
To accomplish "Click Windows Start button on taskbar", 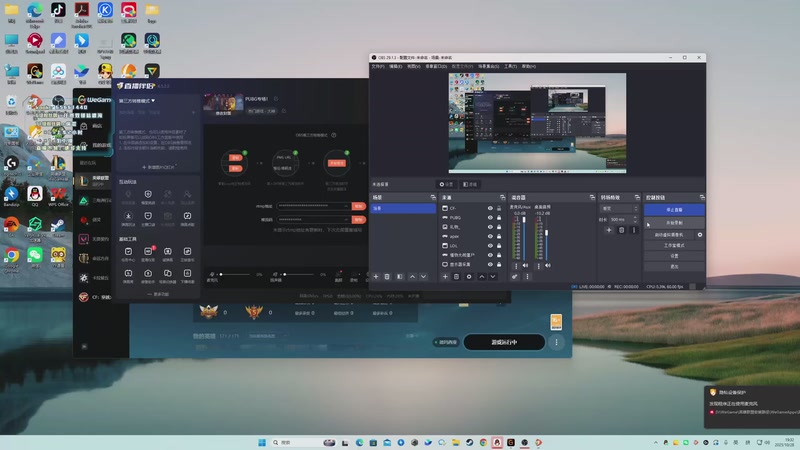I will coord(262,442).
